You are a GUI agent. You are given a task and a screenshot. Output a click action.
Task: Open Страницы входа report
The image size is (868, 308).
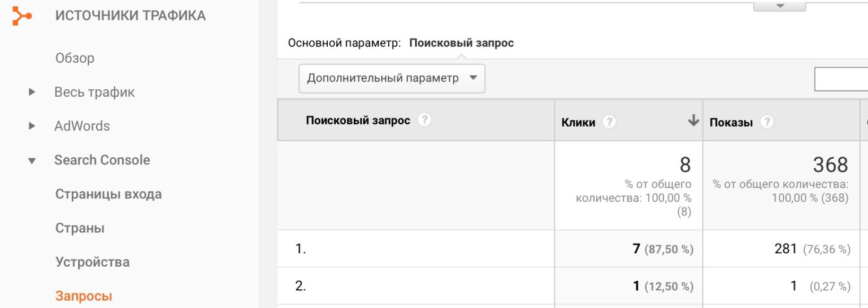(x=108, y=194)
